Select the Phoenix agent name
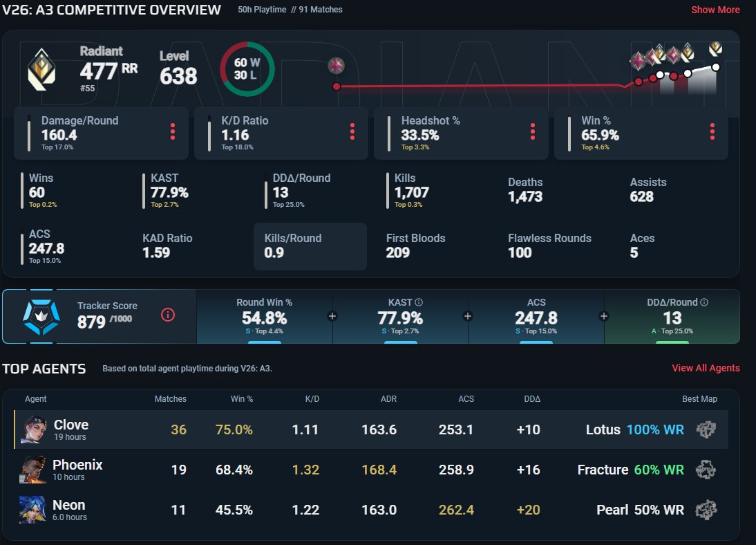Image resolution: width=756 pixels, height=545 pixels. pyautogui.click(x=77, y=464)
